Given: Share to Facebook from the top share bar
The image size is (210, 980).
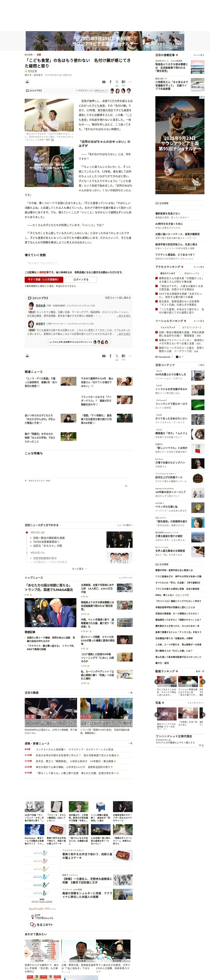Looking at the screenshot, I should point(111,82).
